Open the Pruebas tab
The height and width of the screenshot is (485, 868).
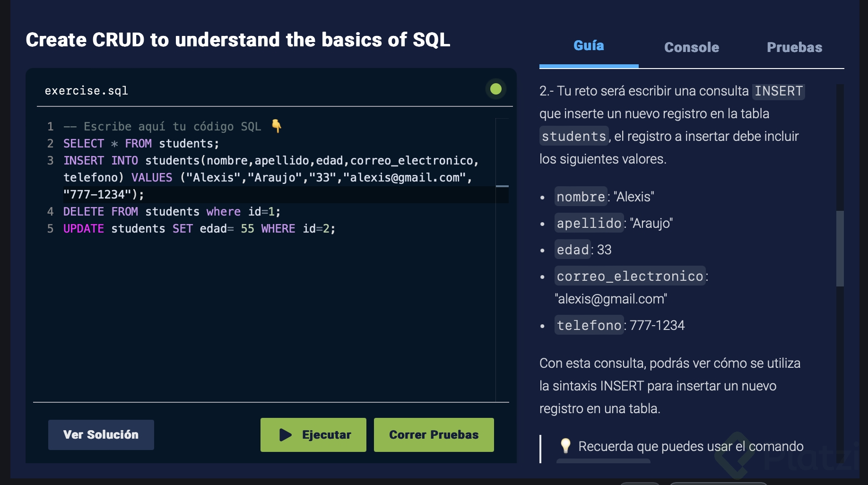coord(794,47)
